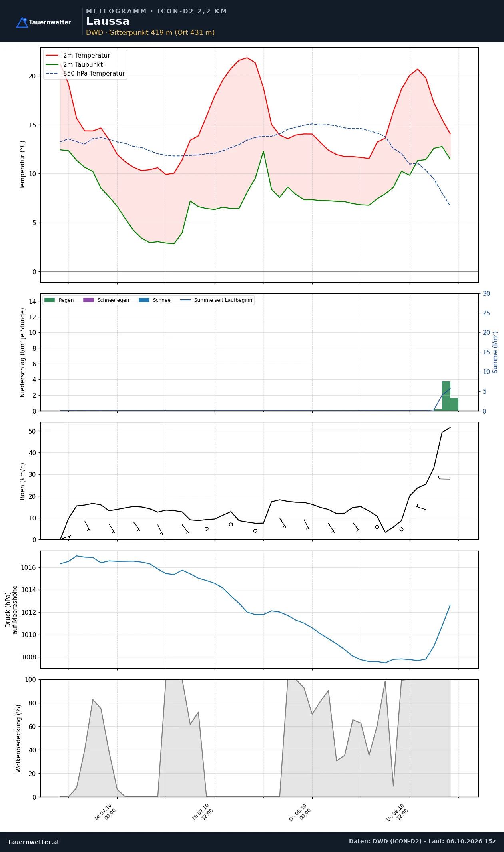
Task: Click the "Do 08.10 12:00" time label
Action: point(398,812)
